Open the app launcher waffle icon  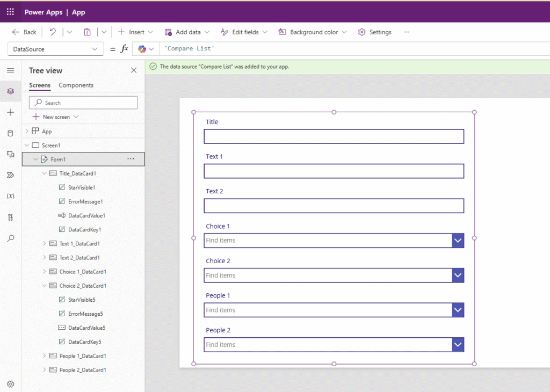click(11, 12)
